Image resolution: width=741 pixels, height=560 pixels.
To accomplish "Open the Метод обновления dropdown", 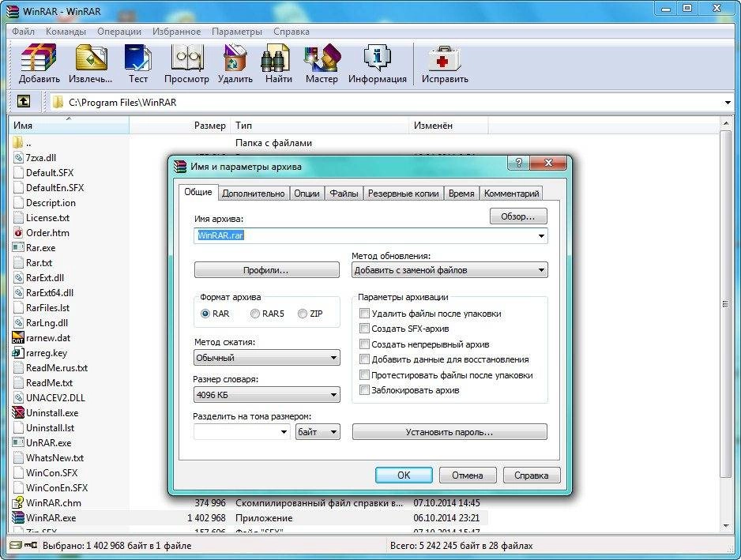I will [x=450, y=270].
